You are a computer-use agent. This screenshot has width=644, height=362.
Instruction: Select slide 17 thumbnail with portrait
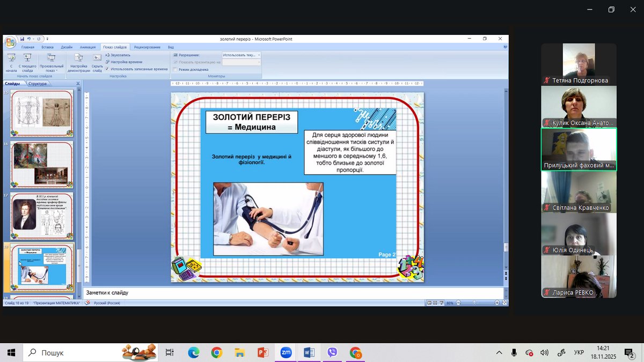pyautogui.click(x=42, y=216)
